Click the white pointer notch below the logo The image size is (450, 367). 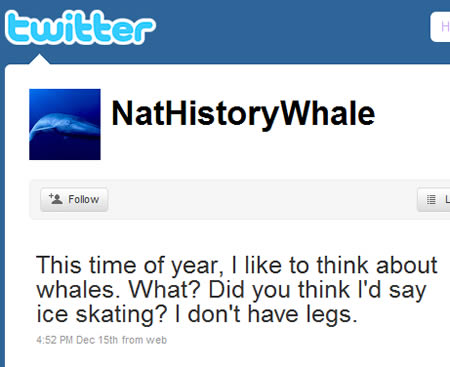point(39,60)
